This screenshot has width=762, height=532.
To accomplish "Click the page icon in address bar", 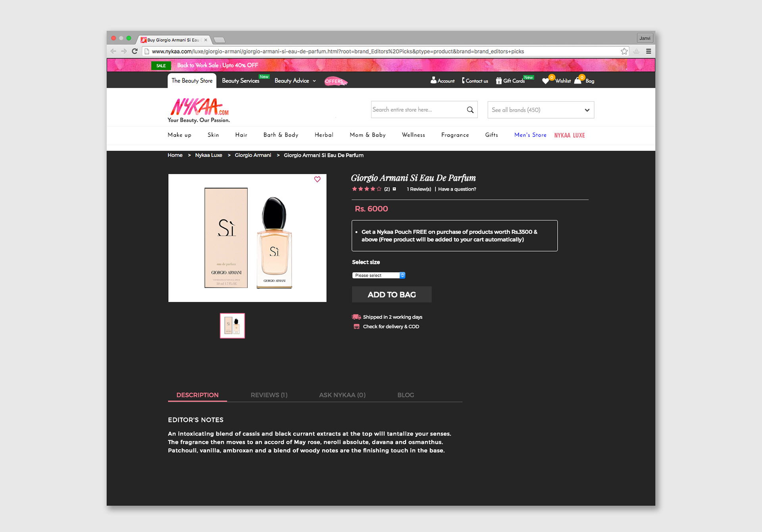I will (147, 51).
